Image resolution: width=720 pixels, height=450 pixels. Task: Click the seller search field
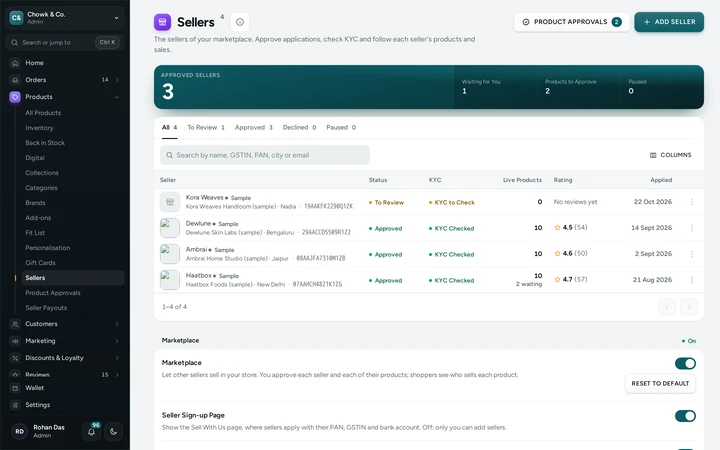(x=265, y=155)
